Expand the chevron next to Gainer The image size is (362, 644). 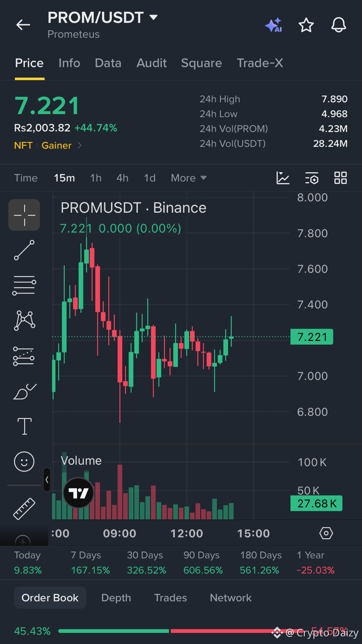[x=80, y=145]
